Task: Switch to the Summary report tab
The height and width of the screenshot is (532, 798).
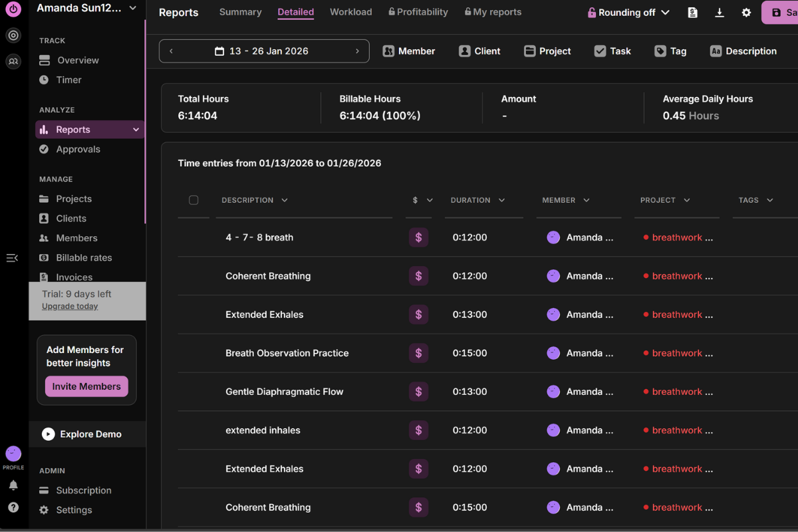Action: pos(240,12)
